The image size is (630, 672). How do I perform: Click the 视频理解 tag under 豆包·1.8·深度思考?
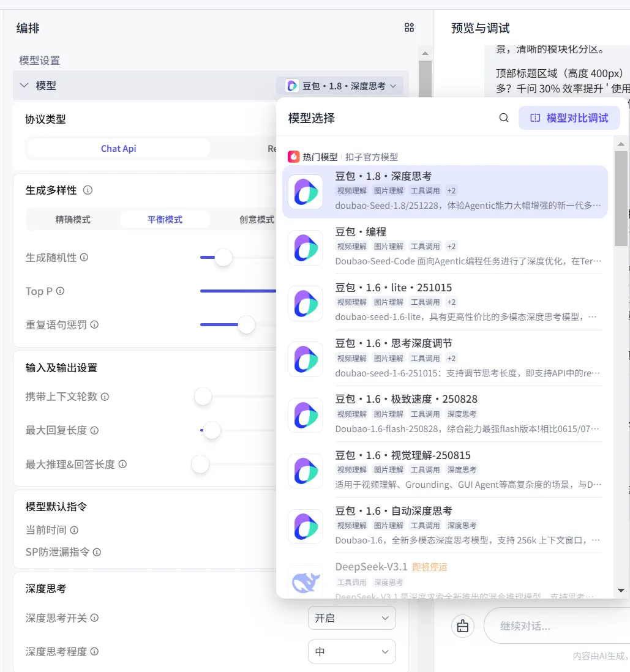pos(351,191)
